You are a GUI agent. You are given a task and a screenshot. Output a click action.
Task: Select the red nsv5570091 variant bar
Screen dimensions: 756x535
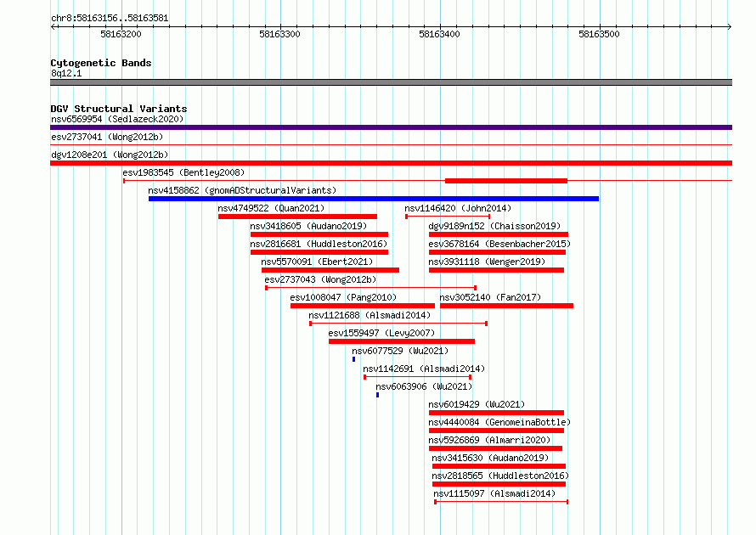pyautogui.click(x=330, y=270)
